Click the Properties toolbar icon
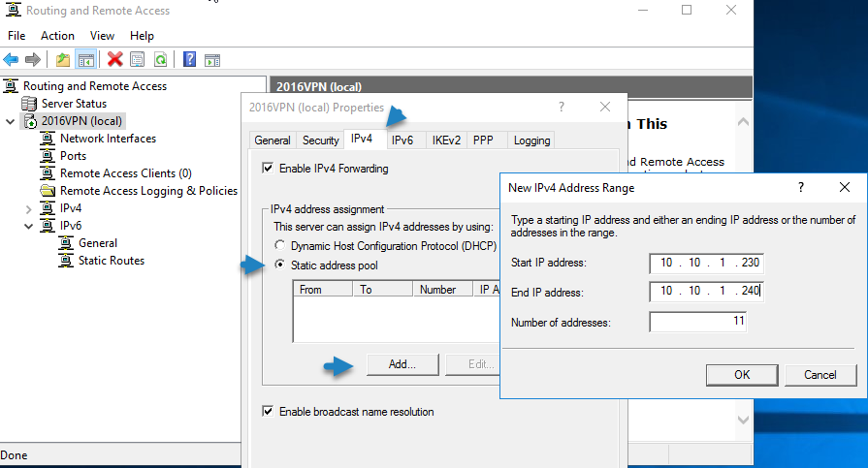This screenshot has width=868, height=468. tap(138, 59)
